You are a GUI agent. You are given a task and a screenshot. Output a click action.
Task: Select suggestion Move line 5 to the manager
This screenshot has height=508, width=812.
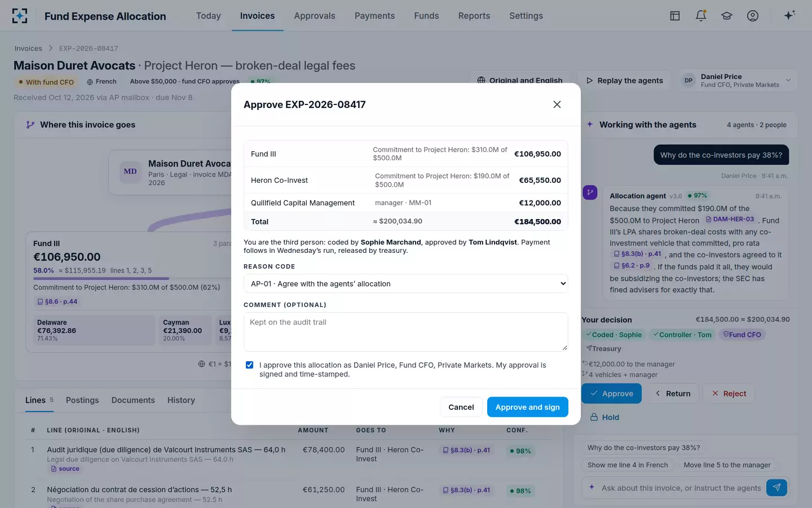pos(727,465)
